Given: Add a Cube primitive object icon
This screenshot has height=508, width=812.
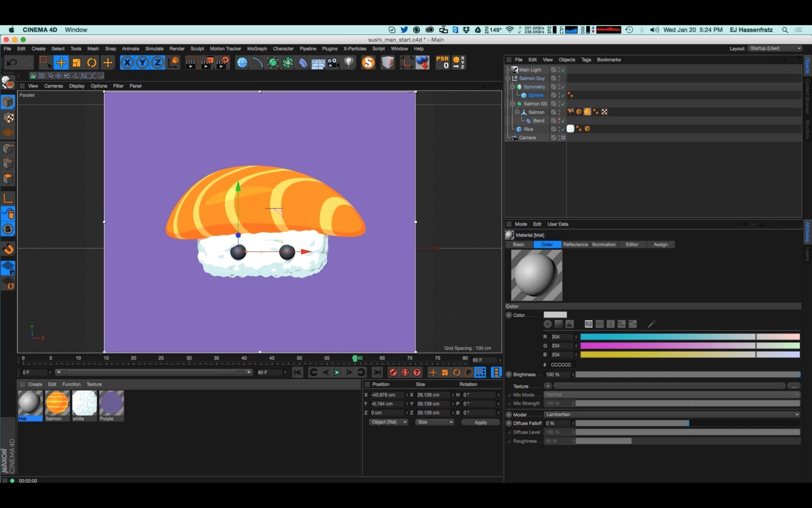Looking at the screenshot, I should coord(242,63).
